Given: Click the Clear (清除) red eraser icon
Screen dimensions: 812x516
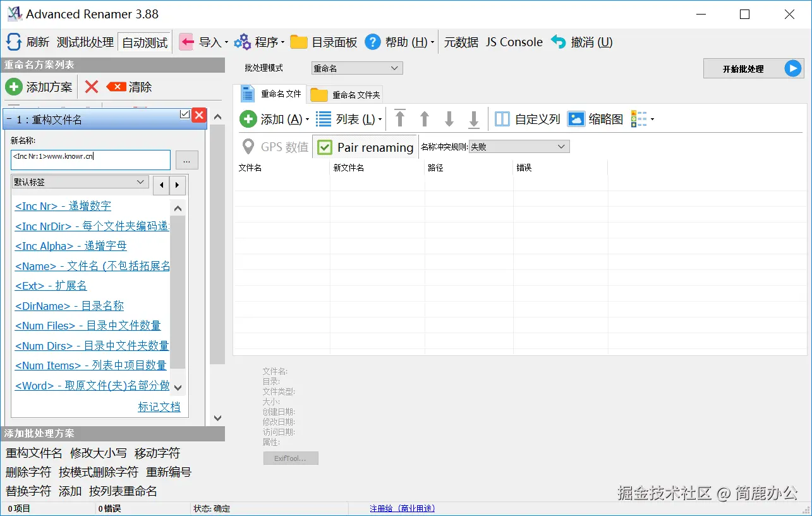Looking at the screenshot, I should pos(116,87).
